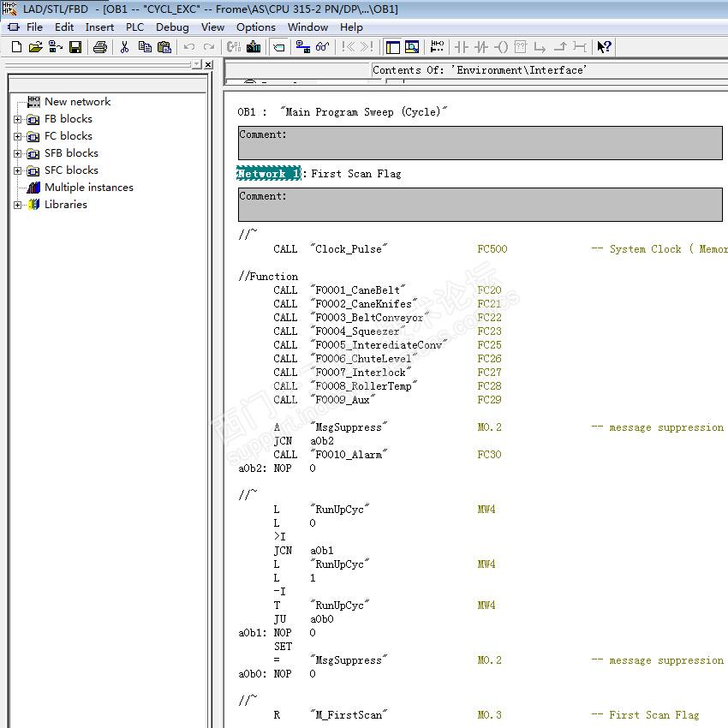
Task: Insert a new network from the toolbar
Action: point(437,47)
